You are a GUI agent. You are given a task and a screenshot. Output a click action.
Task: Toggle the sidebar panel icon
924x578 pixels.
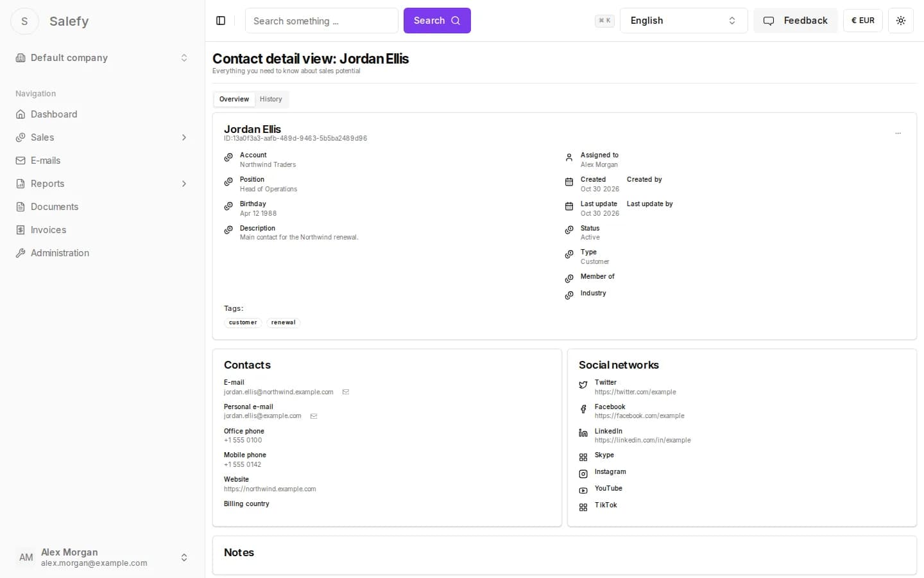coord(221,21)
